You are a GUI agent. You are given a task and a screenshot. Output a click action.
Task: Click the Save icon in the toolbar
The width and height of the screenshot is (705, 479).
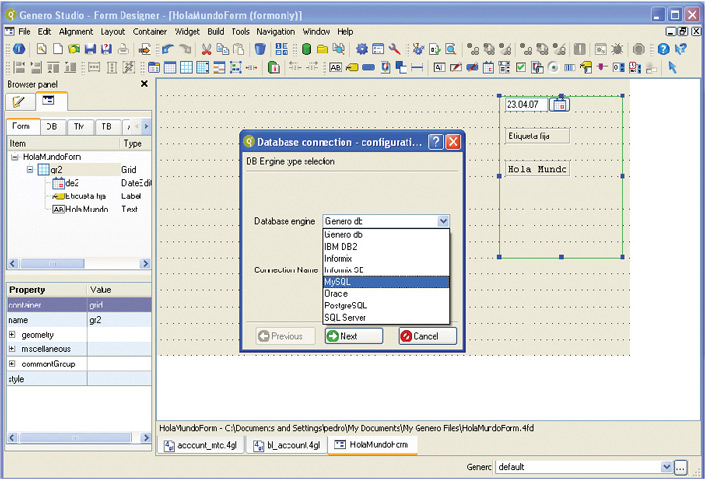90,49
